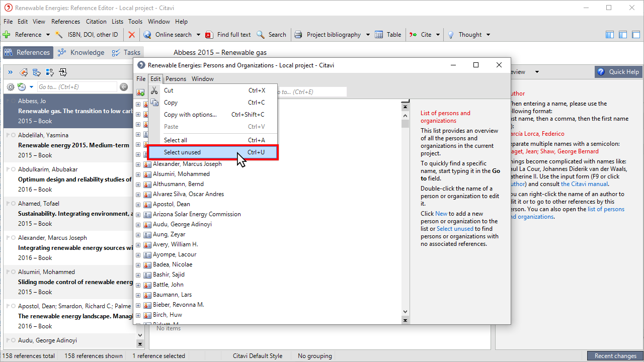Click the Online search globe icon

point(147,35)
